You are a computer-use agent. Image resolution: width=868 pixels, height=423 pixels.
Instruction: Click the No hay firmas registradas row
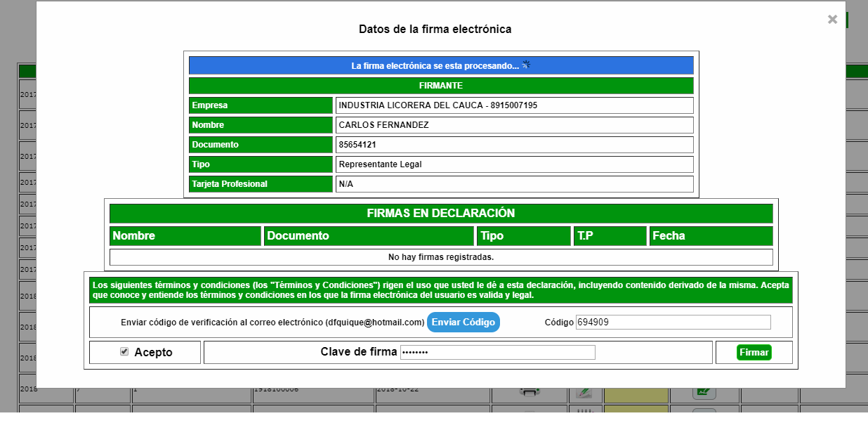click(440, 256)
